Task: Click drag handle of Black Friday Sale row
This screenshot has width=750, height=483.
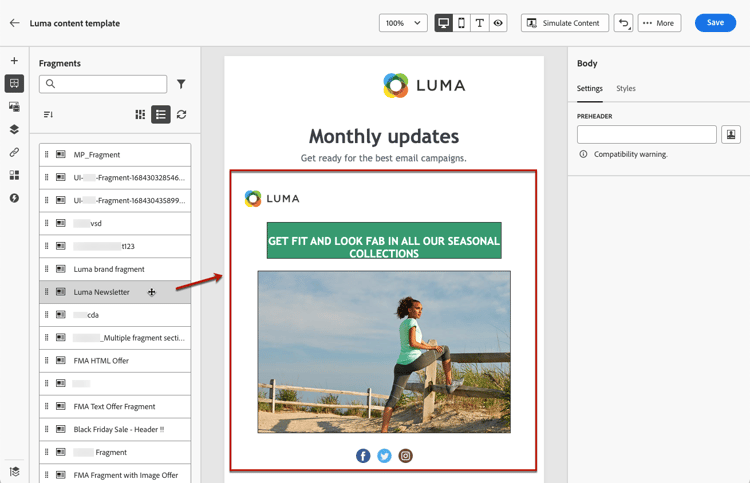Action: pos(46,429)
